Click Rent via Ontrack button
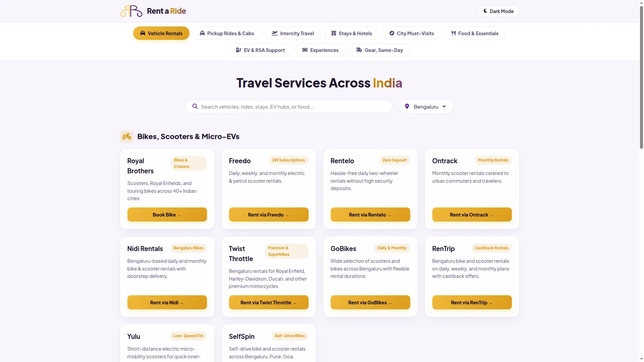The height and width of the screenshot is (362, 644). (472, 215)
